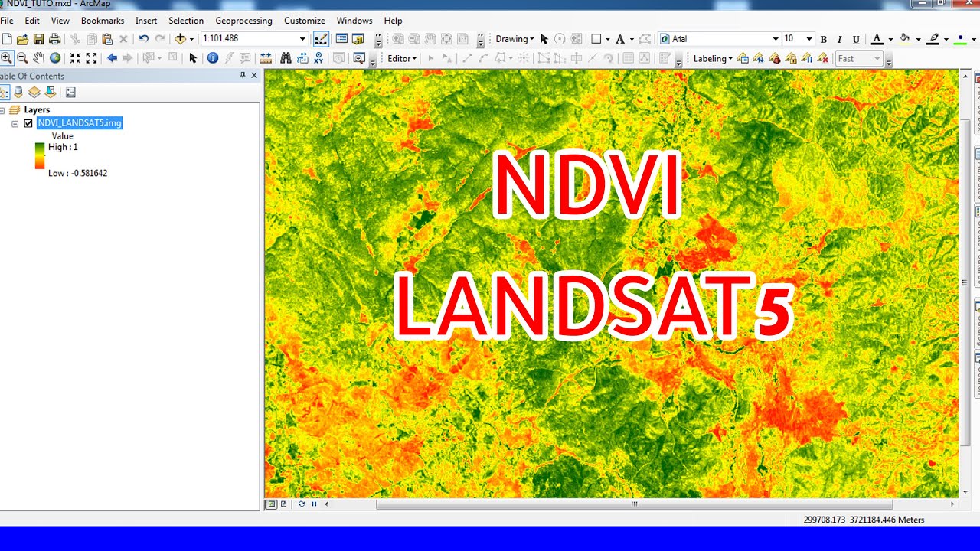Uncheck the NDVI_LANDSAT5.img layer checkbox
980x551 pixels.
click(28, 123)
